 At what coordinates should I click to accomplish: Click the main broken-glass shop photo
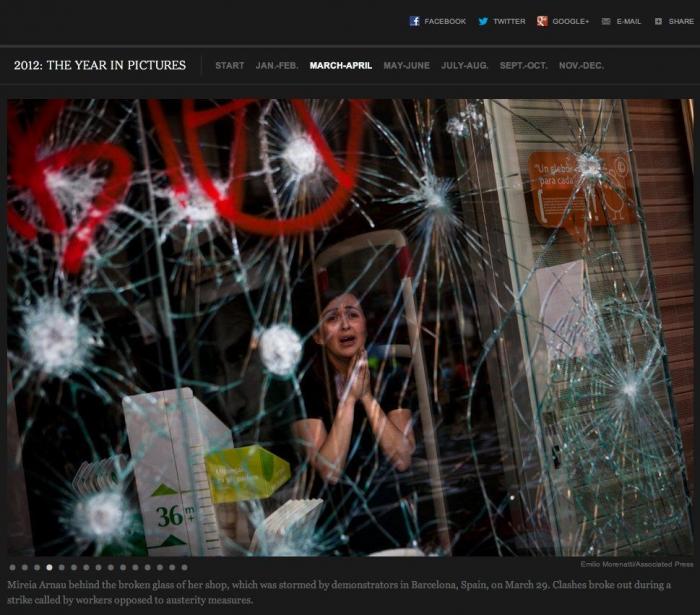(350, 327)
